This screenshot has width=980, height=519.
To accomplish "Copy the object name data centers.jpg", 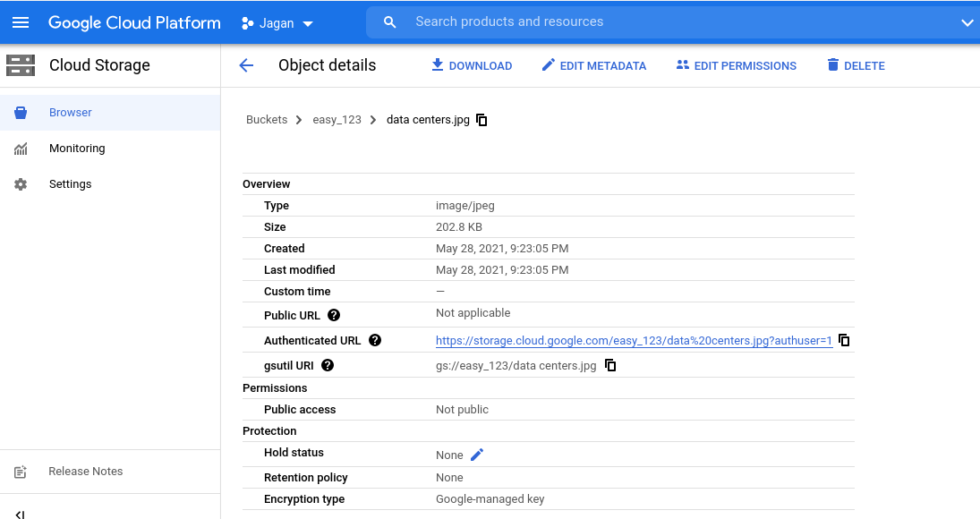I will pyautogui.click(x=481, y=120).
